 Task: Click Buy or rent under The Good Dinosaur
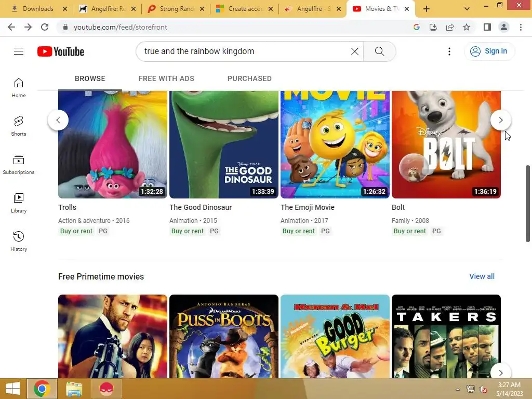(187, 231)
